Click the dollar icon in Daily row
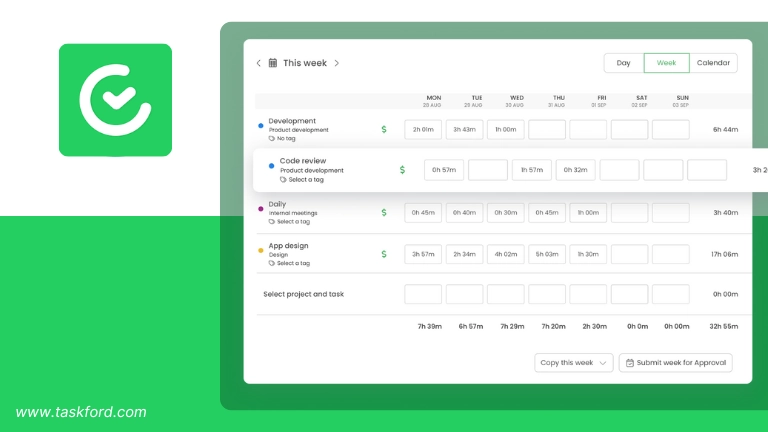The width and height of the screenshot is (768, 432). pyautogui.click(x=383, y=212)
